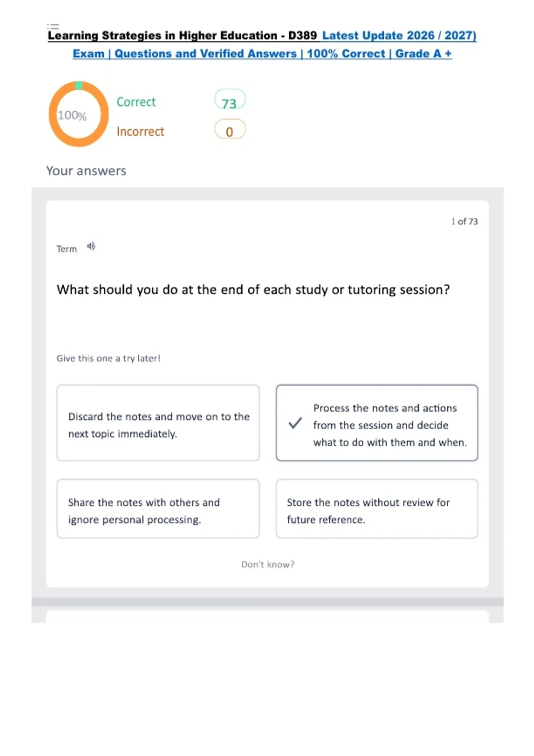Click the 'Term' label on the card
Viewport: 534px width, 756px height.
click(x=67, y=249)
